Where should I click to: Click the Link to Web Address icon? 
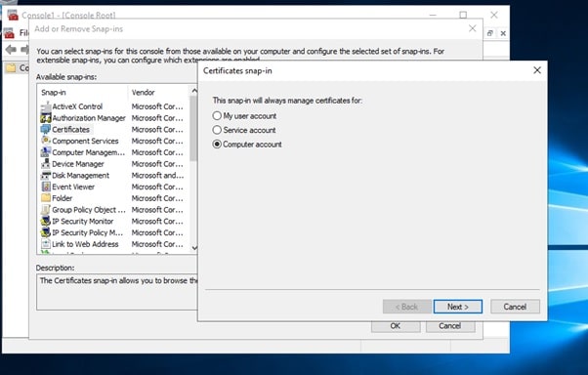coord(46,244)
